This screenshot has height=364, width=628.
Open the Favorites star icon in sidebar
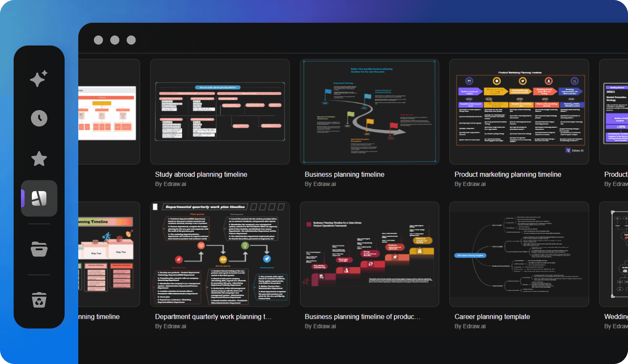tap(39, 159)
